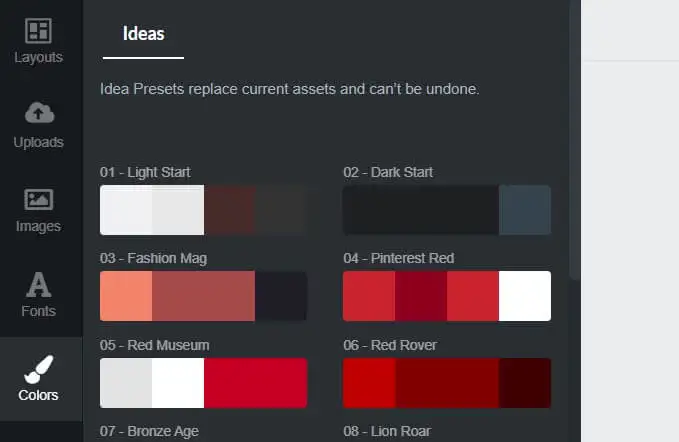Apply the 05 - Red Museum palette
This screenshot has width=679, height=442.
(x=204, y=383)
